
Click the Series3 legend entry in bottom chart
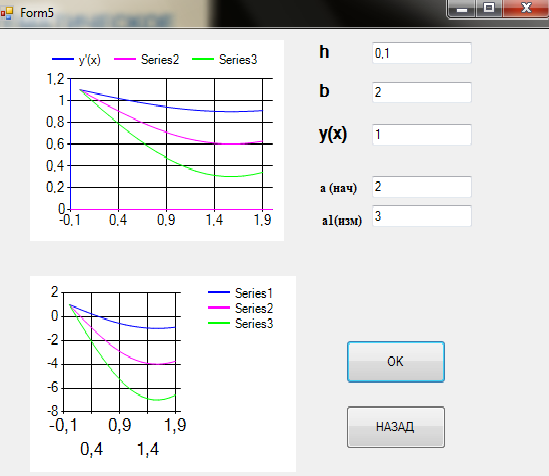[241, 323]
